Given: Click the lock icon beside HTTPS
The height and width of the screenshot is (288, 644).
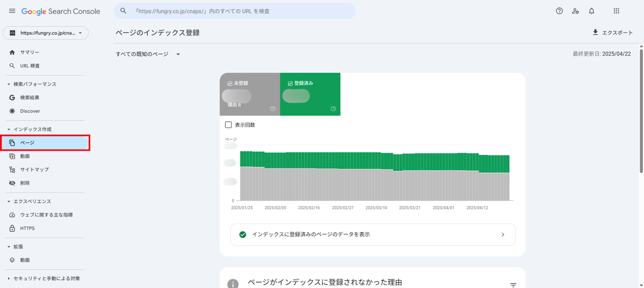Looking at the screenshot, I should pos(12,228).
